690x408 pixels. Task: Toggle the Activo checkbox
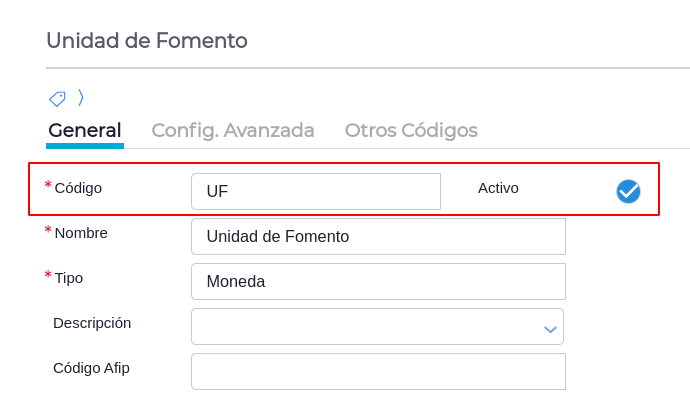click(x=628, y=191)
